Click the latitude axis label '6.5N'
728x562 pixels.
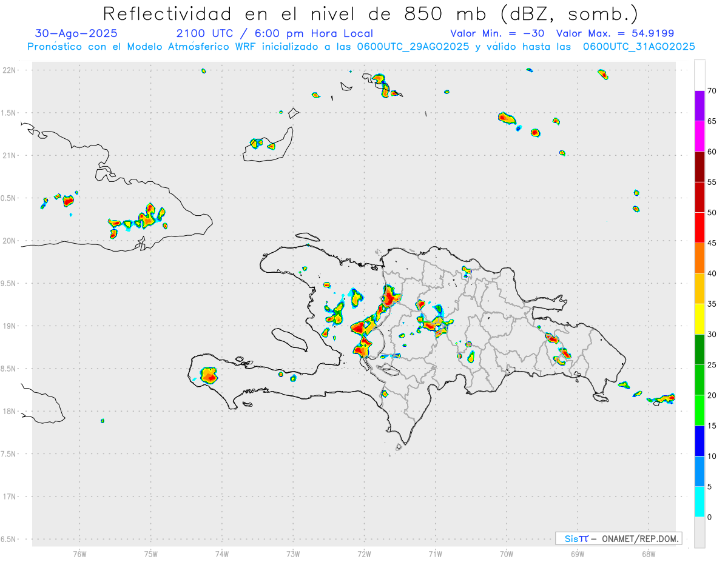click(8, 540)
